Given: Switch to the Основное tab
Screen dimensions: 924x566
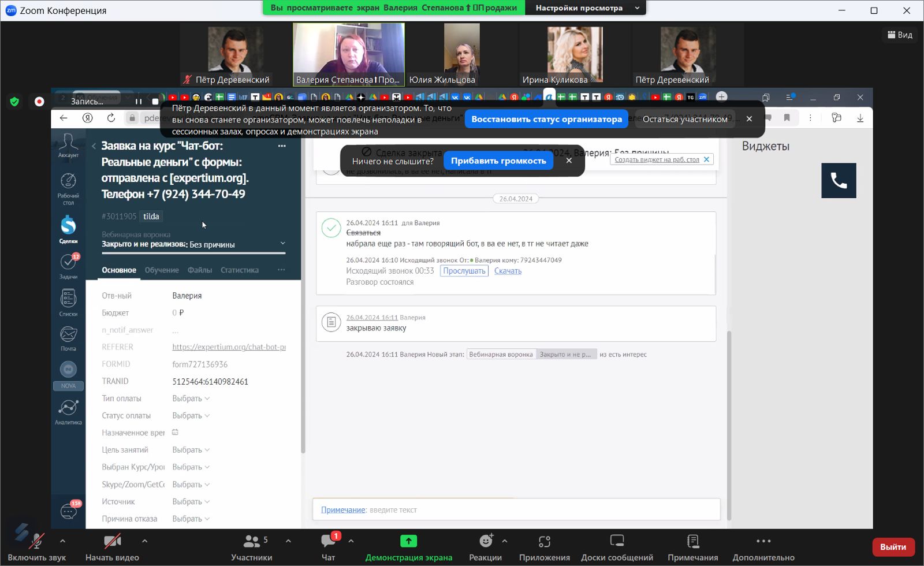Looking at the screenshot, I should coord(119,270).
